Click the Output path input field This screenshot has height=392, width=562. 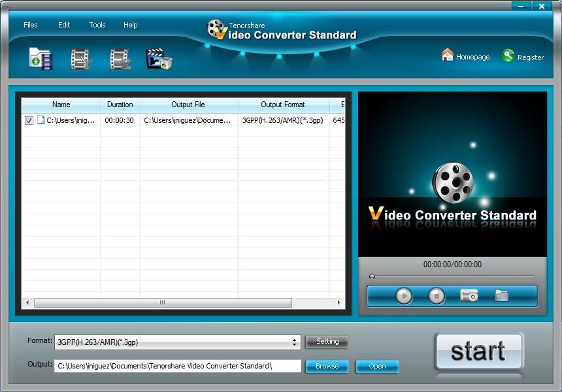coord(176,367)
